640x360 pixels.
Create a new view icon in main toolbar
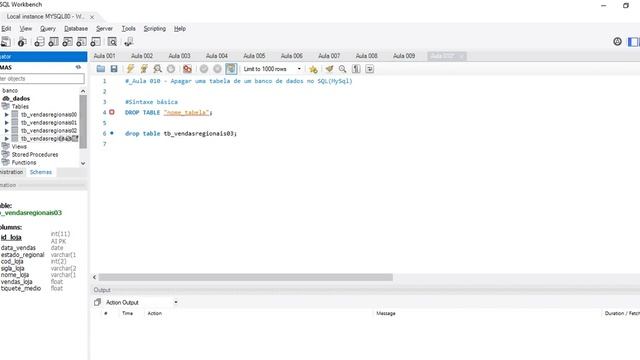(x=67, y=42)
